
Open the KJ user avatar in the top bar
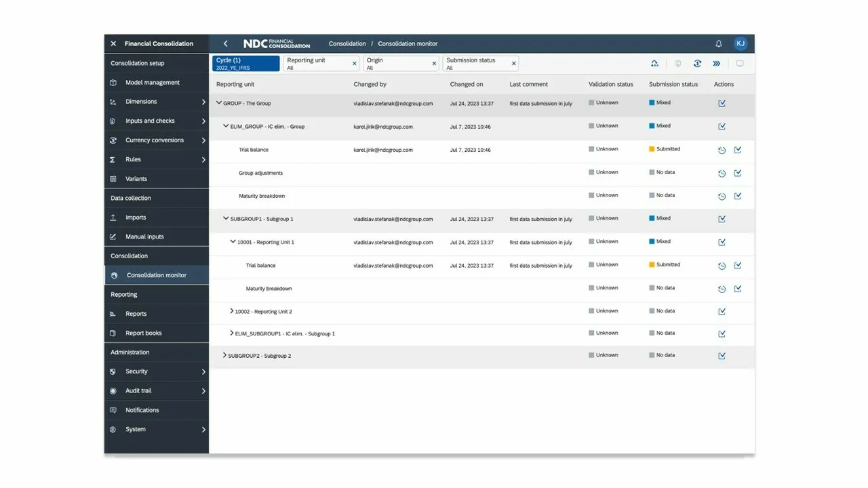click(x=740, y=43)
